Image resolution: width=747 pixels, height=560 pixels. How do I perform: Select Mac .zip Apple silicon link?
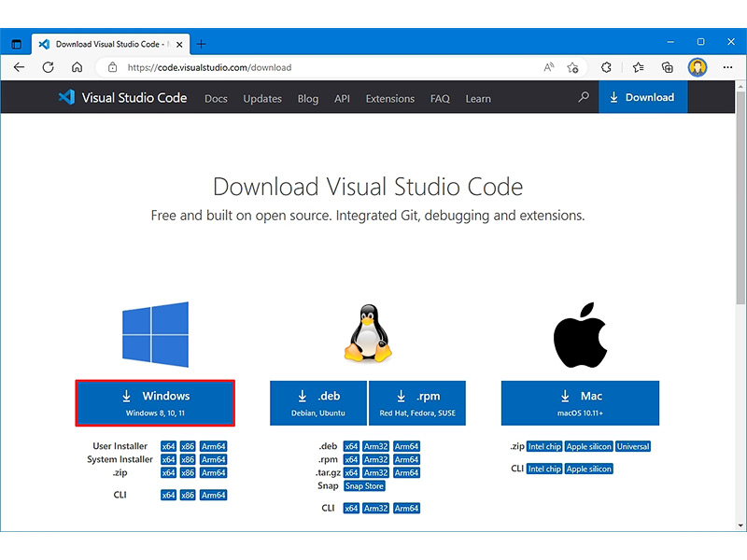[x=589, y=446]
